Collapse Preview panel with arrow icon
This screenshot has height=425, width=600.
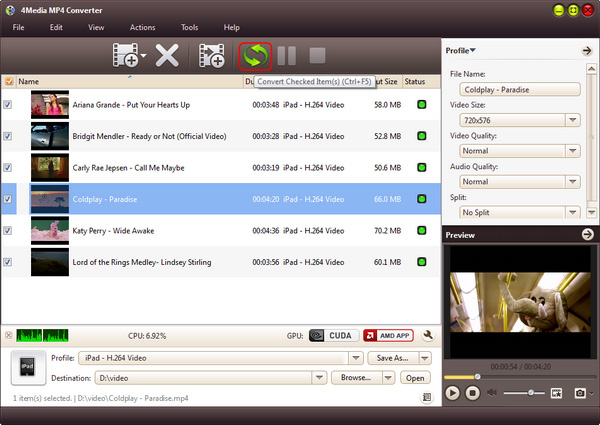pos(587,234)
